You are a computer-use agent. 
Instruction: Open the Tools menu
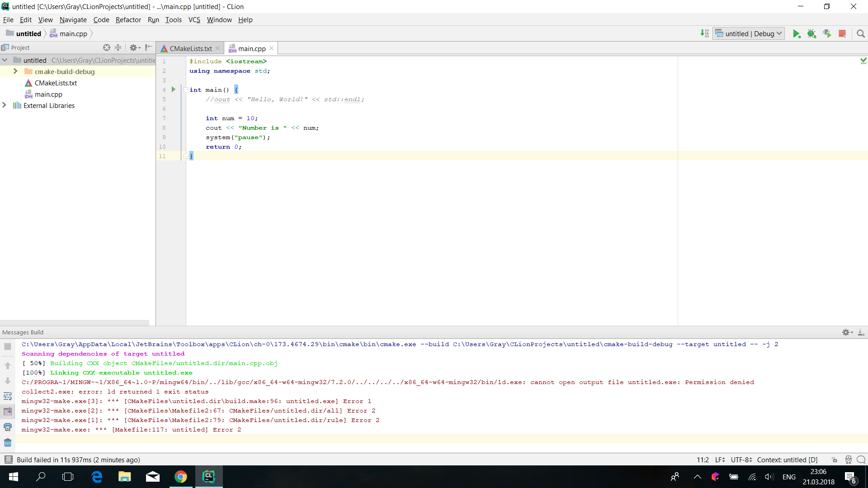point(173,19)
